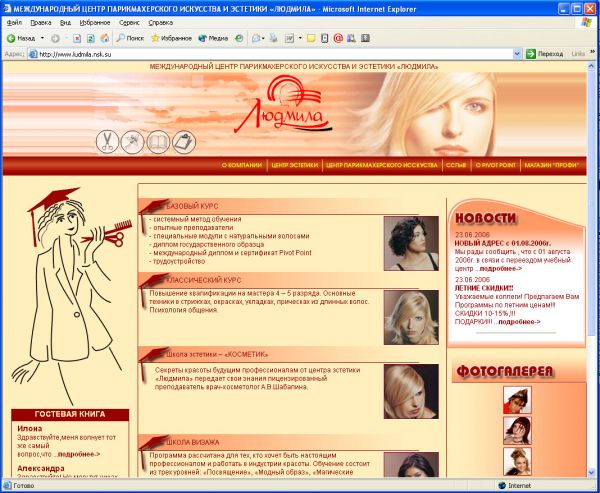The height and width of the screenshot is (493, 600).
Task: Open ЦЕНТР ПАРИКМАХЕРСКОГО ИСКУССТВА navigation item
Action: click(x=382, y=165)
